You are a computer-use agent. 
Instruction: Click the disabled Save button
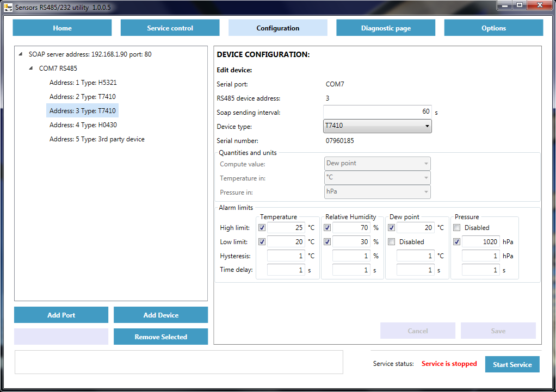tap(498, 331)
